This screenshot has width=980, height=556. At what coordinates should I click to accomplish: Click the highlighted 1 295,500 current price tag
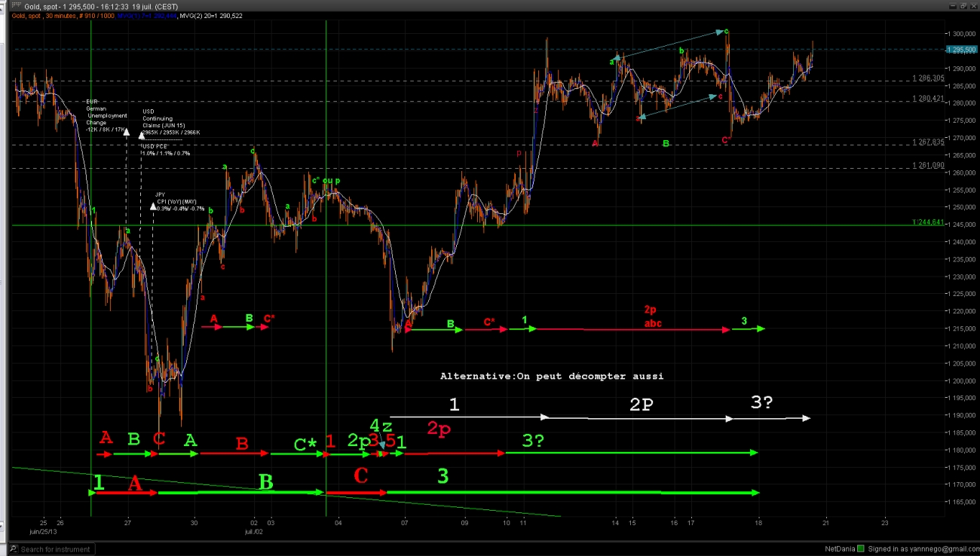pos(961,50)
